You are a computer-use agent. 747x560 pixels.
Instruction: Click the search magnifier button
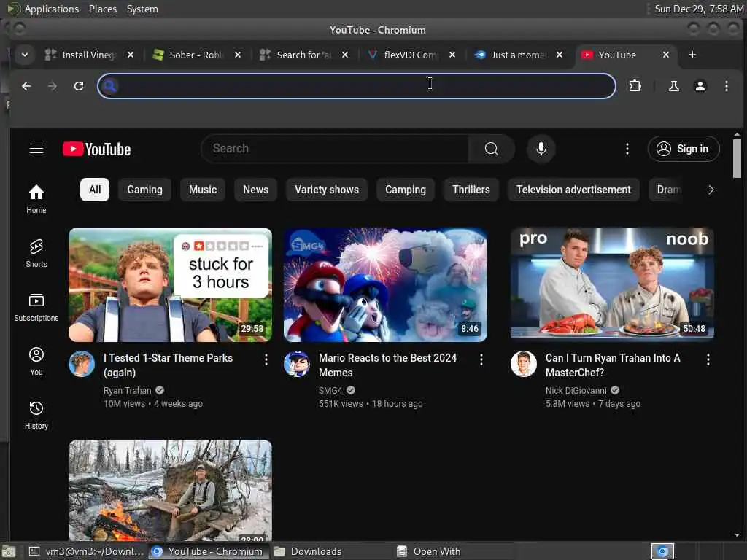491,149
